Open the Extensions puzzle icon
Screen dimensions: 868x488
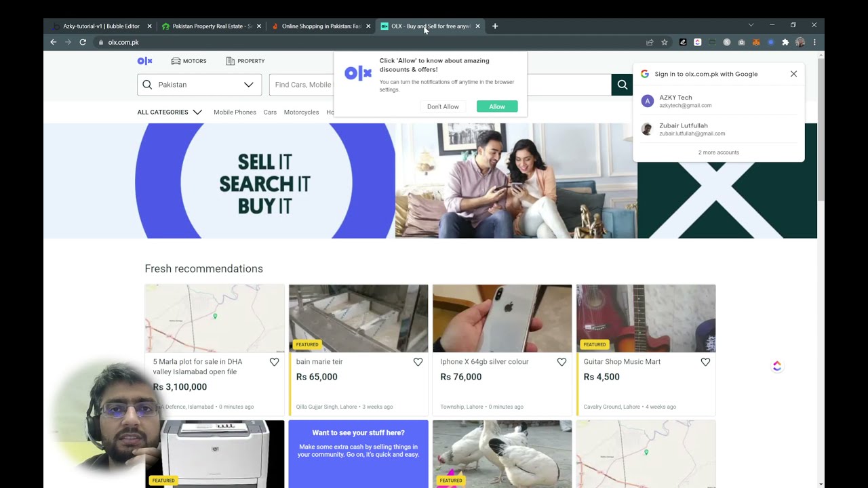click(x=785, y=42)
